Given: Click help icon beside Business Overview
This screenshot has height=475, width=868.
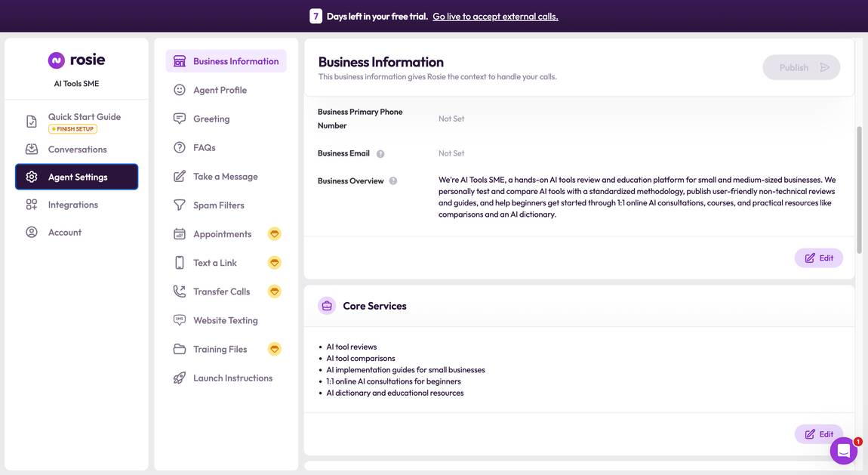Looking at the screenshot, I should [393, 181].
